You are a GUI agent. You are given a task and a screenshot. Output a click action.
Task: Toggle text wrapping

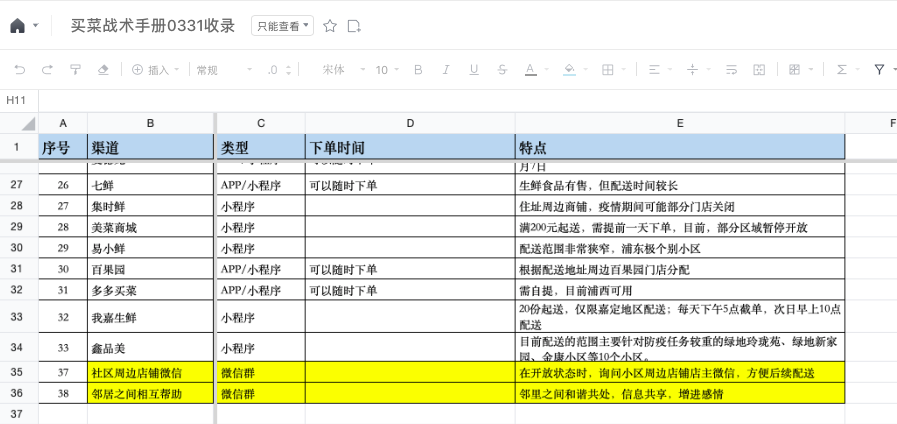pyautogui.click(x=731, y=70)
